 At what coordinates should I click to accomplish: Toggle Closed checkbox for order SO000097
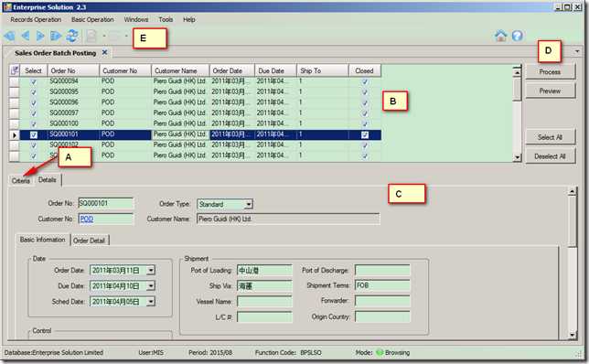tap(364, 113)
